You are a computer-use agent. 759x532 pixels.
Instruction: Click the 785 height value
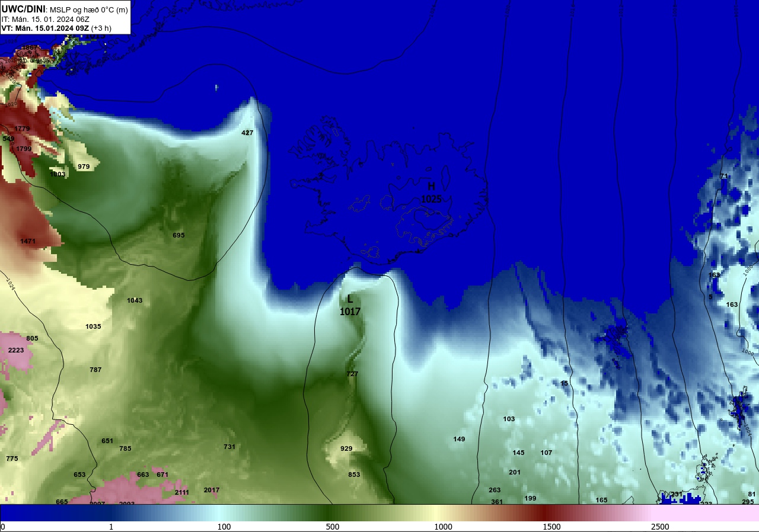click(125, 448)
